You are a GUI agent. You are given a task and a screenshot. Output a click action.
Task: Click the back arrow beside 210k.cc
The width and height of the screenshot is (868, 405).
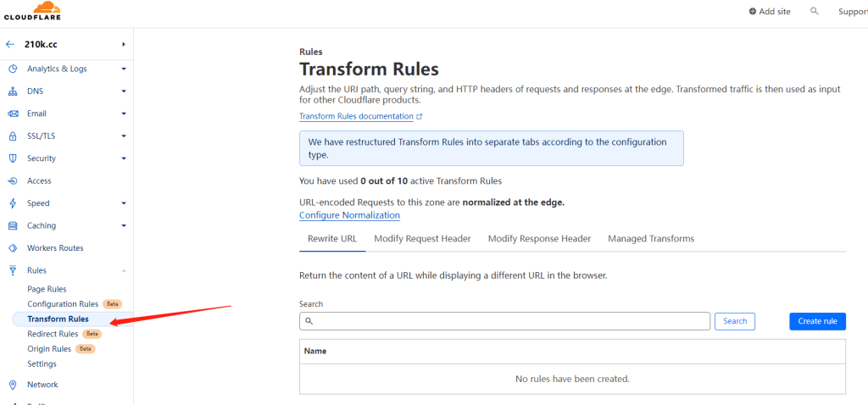tap(10, 44)
